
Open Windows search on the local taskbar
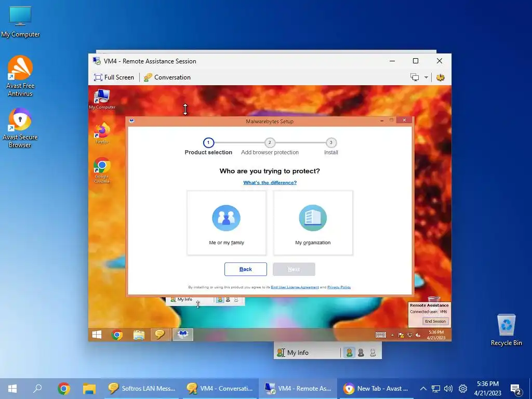coord(37,389)
